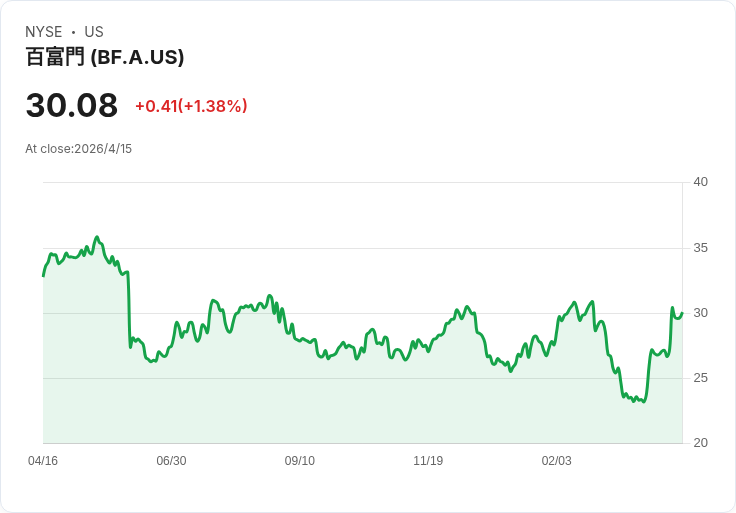Click the first data point at chart start

tap(43, 276)
